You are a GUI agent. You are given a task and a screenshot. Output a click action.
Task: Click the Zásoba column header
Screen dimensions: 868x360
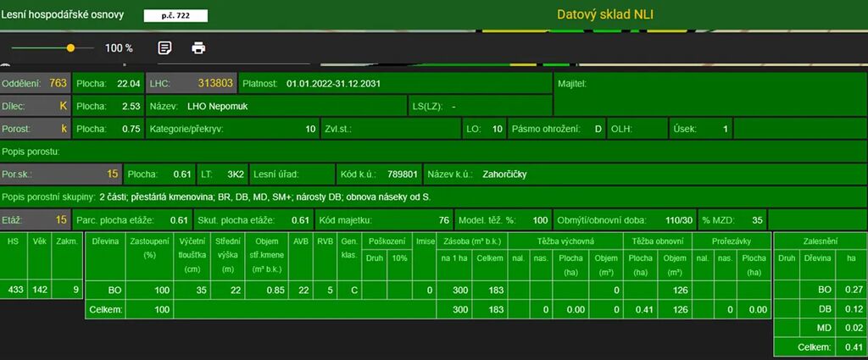click(x=471, y=241)
